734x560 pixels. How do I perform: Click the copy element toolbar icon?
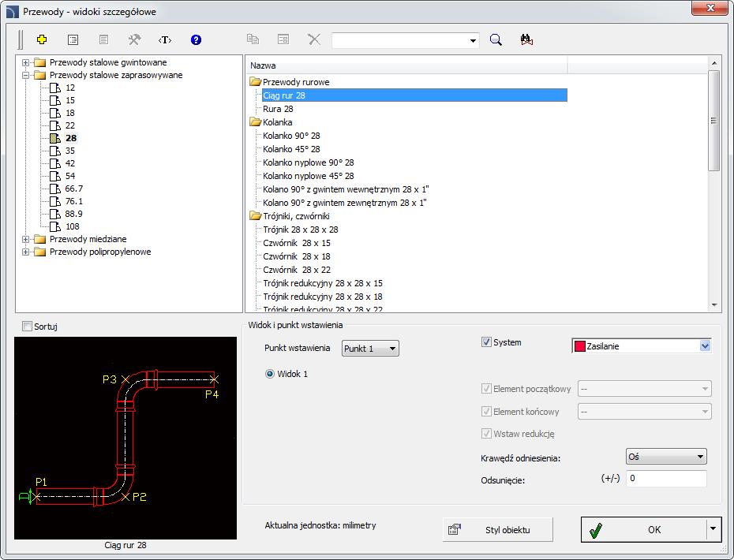tap(253, 39)
